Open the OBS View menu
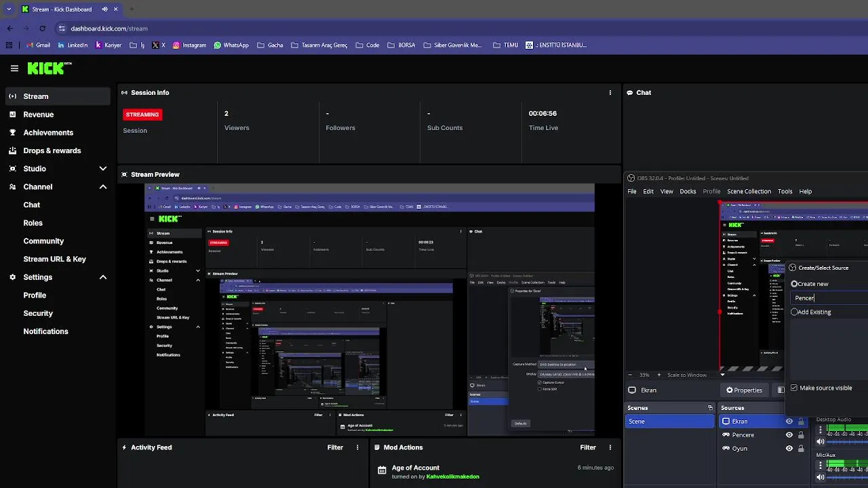 667,192
